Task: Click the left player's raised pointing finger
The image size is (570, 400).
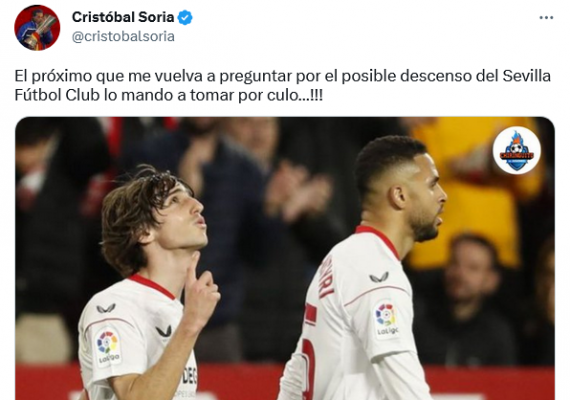Action: pyautogui.click(x=192, y=269)
